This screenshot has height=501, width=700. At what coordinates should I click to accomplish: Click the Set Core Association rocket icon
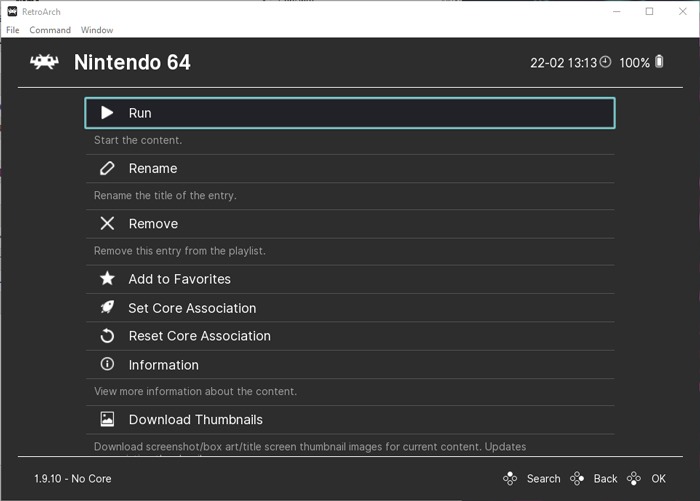(107, 307)
